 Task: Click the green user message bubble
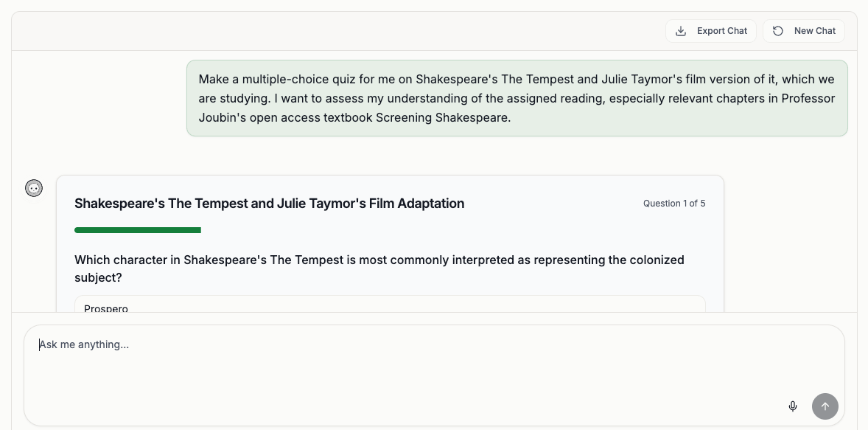tap(517, 98)
